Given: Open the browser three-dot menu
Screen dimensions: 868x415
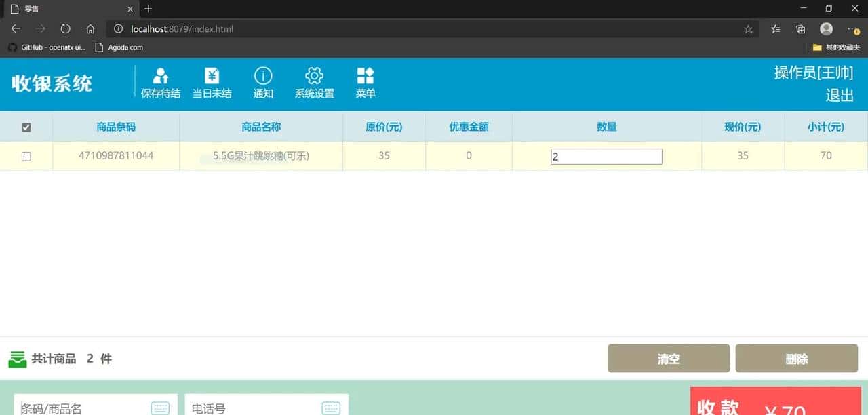Looking at the screenshot, I should [852, 28].
